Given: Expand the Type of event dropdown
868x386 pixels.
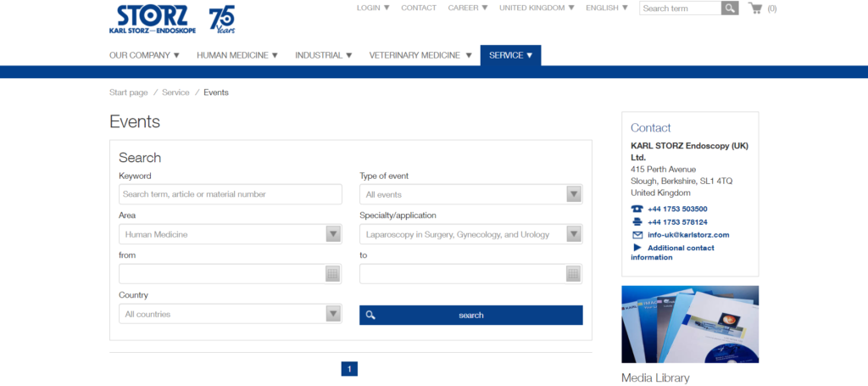Looking at the screenshot, I should (574, 194).
